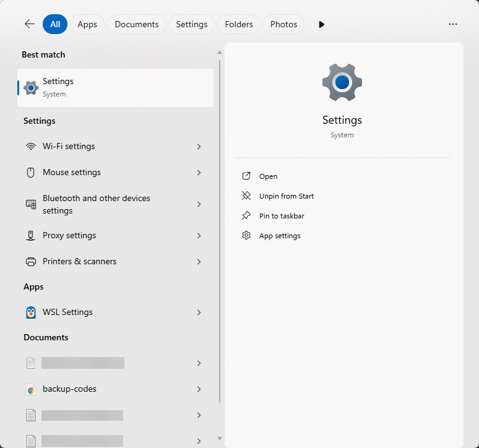Expand the chevron for the document row above backup-codes

coord(199,363)
